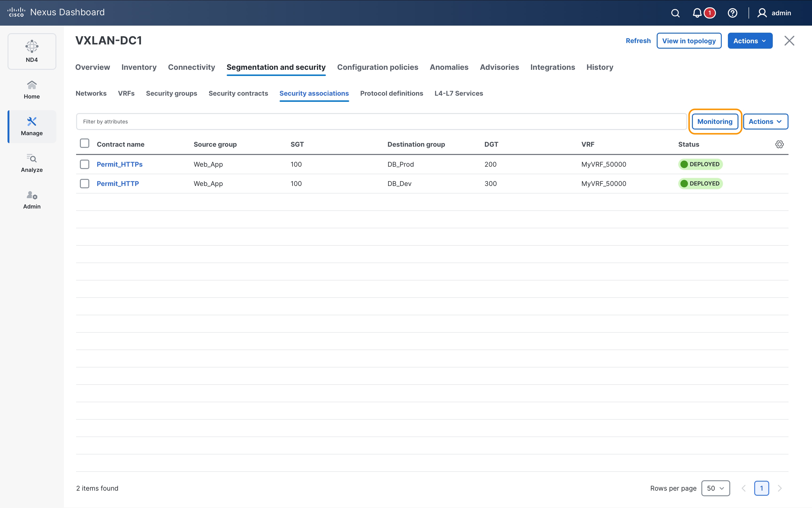Switch to L4-L7 Services sub-tab

pos(459,93)
